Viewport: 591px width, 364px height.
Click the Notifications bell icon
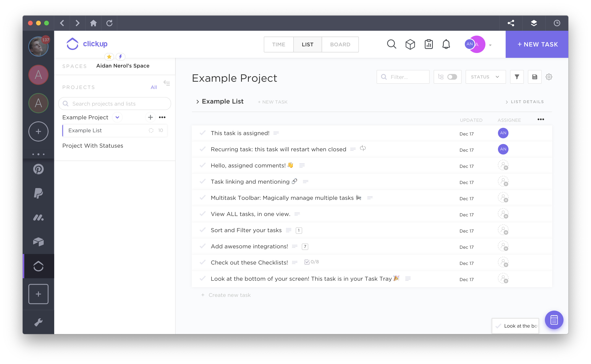coord(446,44)
